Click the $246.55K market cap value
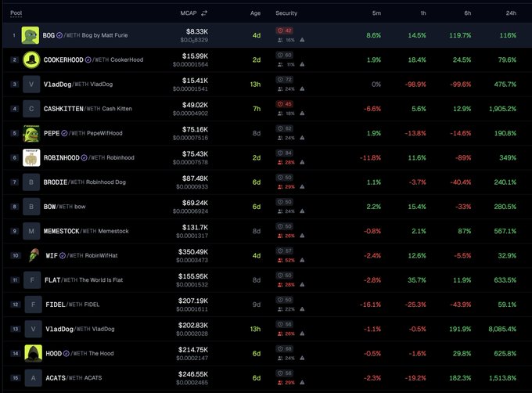 pos(193,374)
